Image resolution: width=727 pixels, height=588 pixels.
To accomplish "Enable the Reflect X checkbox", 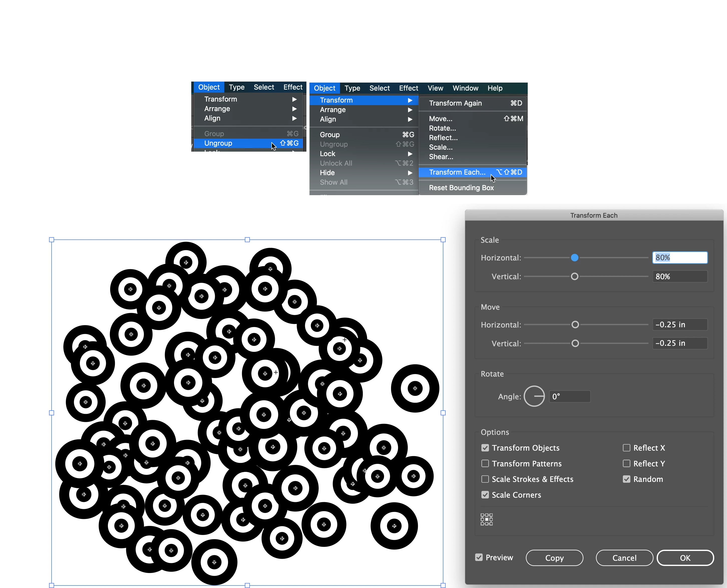I will [626, 448].
